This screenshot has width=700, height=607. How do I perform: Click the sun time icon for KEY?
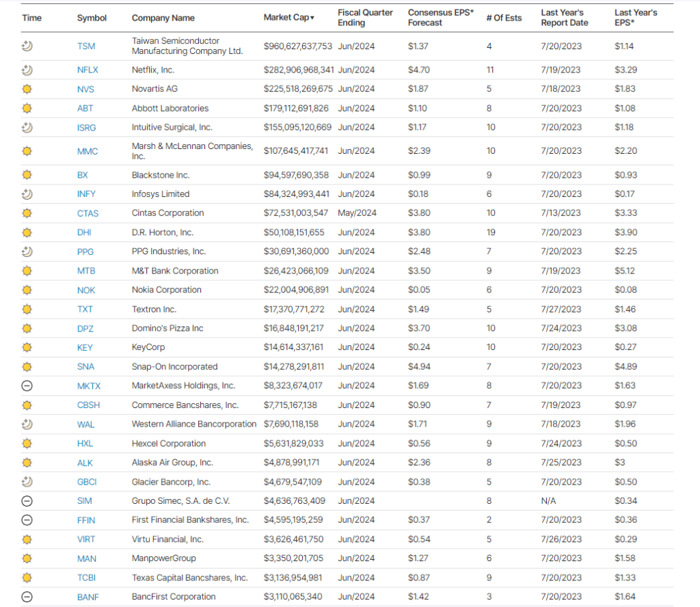pos(27,347)
